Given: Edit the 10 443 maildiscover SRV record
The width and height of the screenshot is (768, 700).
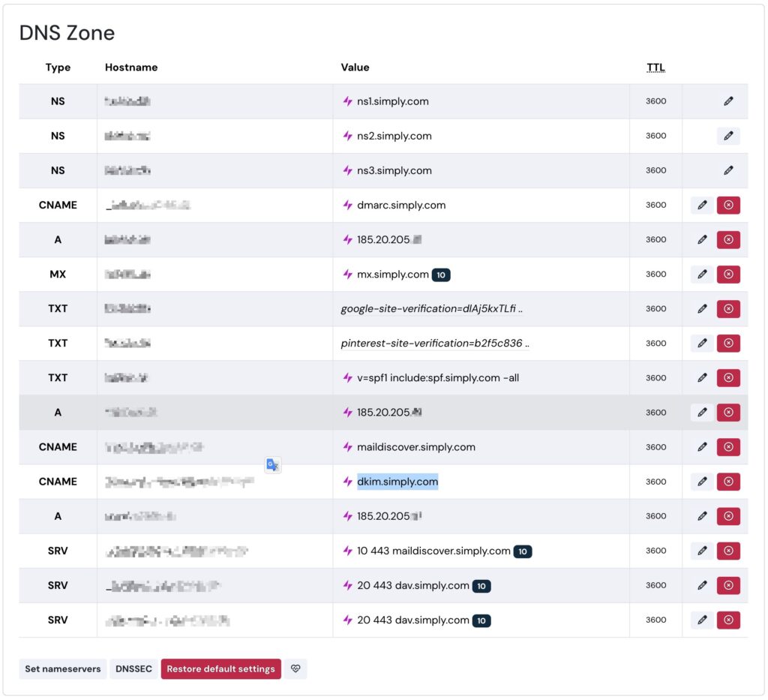Looking at the screenshot, I should point(702,551).
